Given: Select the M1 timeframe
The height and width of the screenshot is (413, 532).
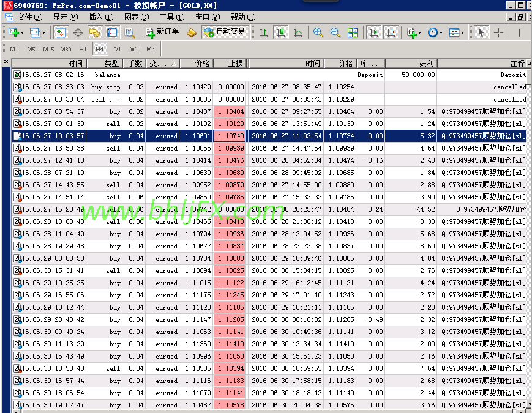Looking at the screenshot, I should pos(14,49).
